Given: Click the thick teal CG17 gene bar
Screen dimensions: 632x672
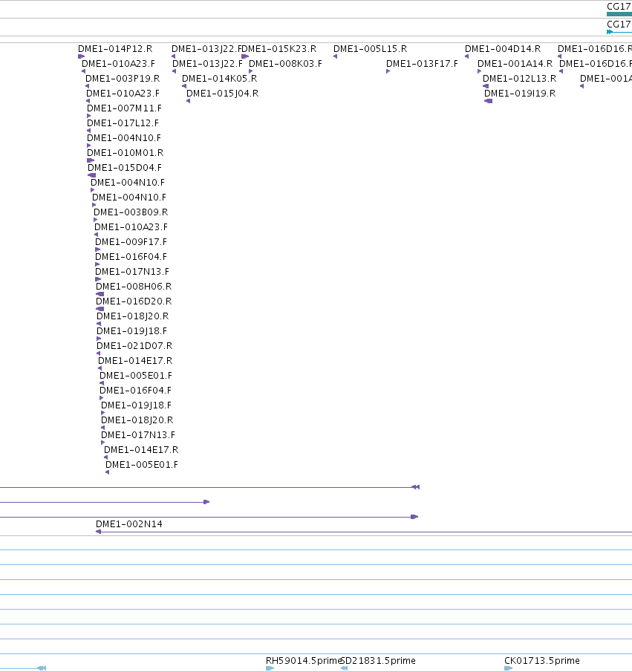Looking at the screenshot, I should (x=619, y=14).
